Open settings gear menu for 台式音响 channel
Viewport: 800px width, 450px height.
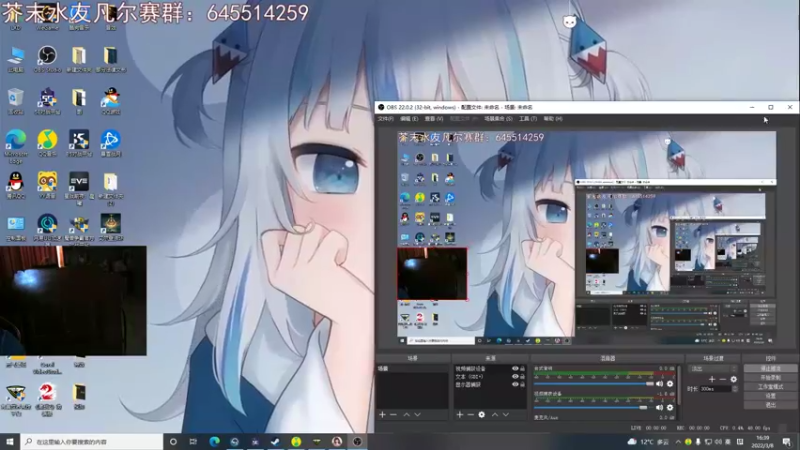coord(670,384)
